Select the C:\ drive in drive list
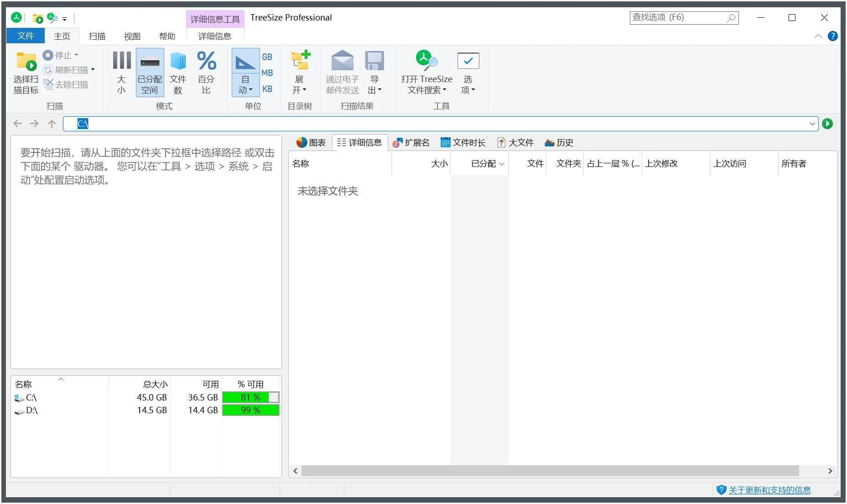The height and width of the screenshot is (504, 847). (32, 397)
